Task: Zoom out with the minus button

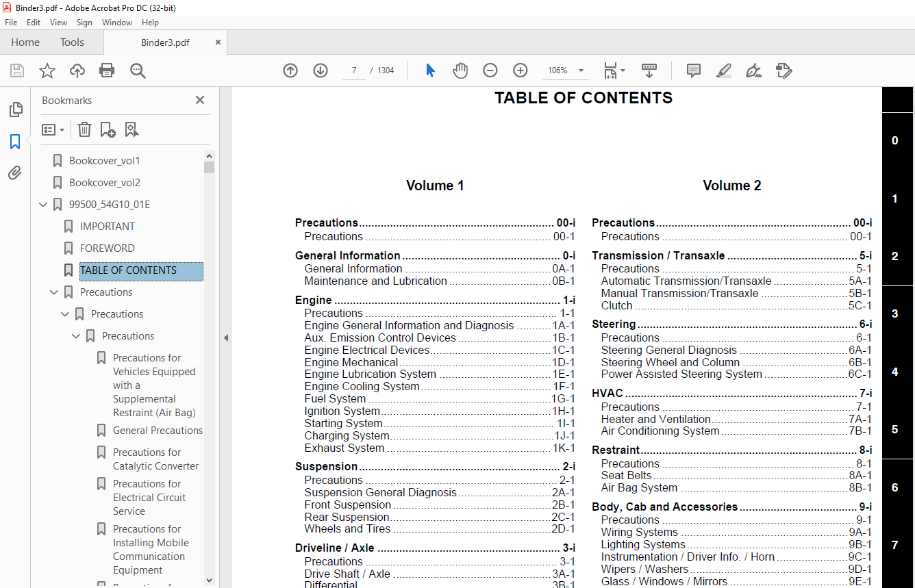Action: [x=490, y=71]
